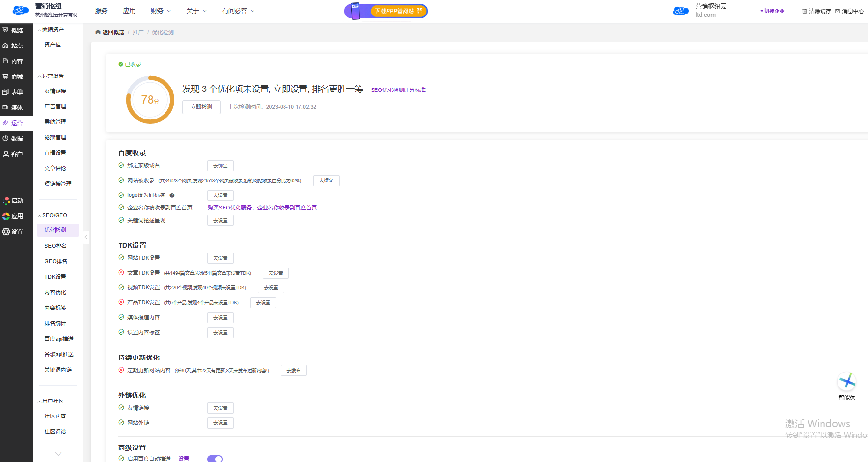868x462 pixels.
Task: Click the 概览 overview sidebar icon
Action: tap(6, 30)
